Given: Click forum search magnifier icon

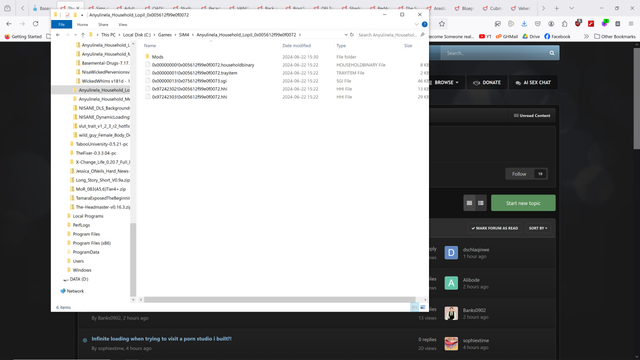Looking at the screenshot, I should [x=552, y=53].
